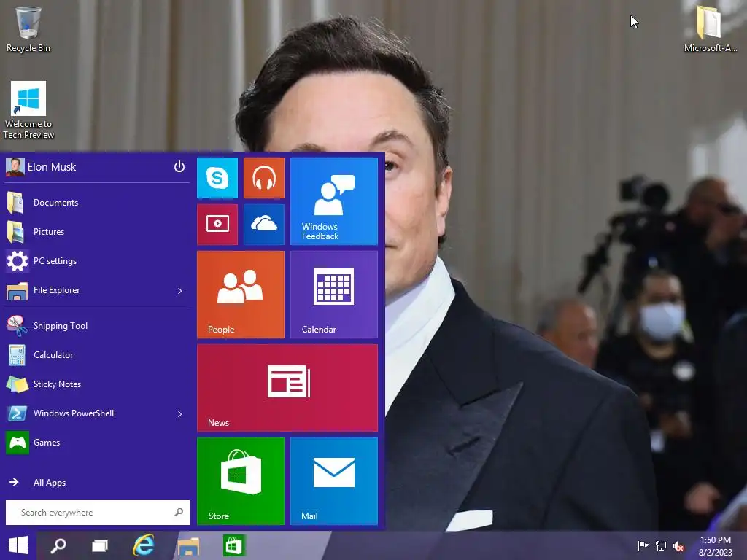Open the News tile
The height and width of the screenshot is (560, 747).
287,388
